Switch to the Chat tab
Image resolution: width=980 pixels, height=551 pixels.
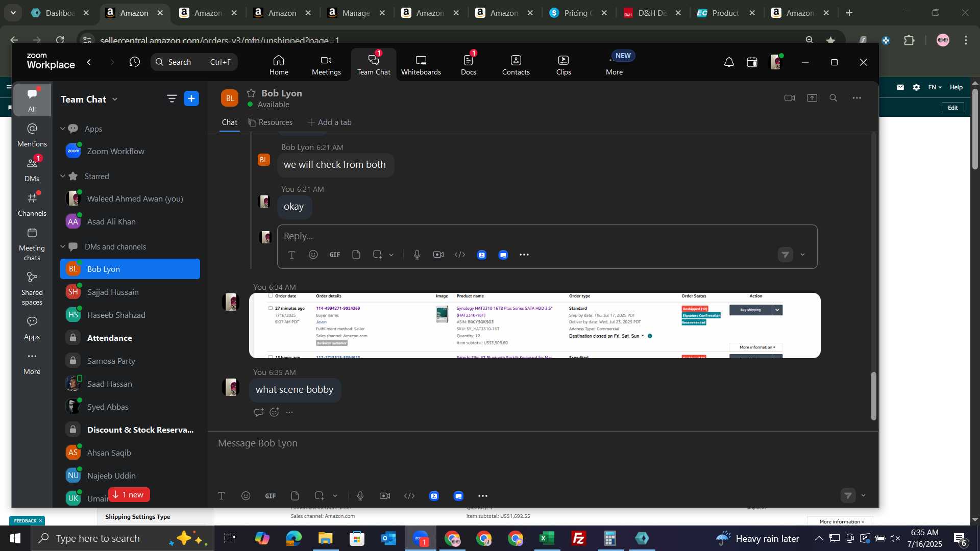click(x=229, y=122)
